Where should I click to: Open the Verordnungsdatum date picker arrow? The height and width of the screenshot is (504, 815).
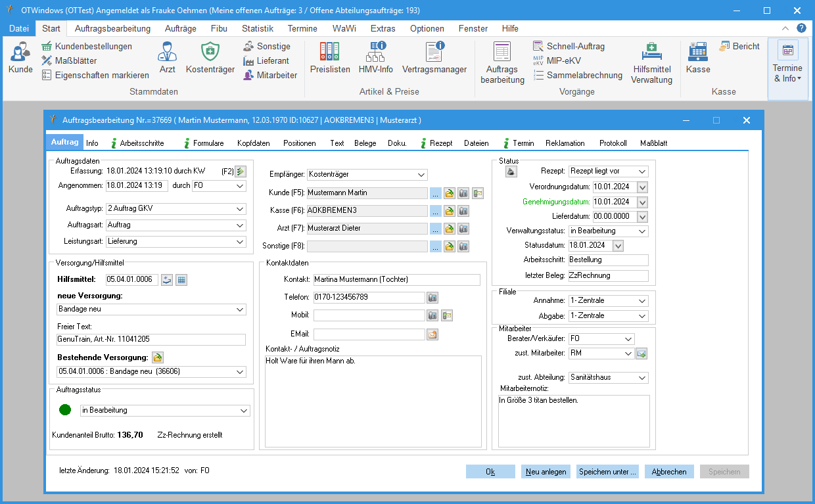click(642, 187)
